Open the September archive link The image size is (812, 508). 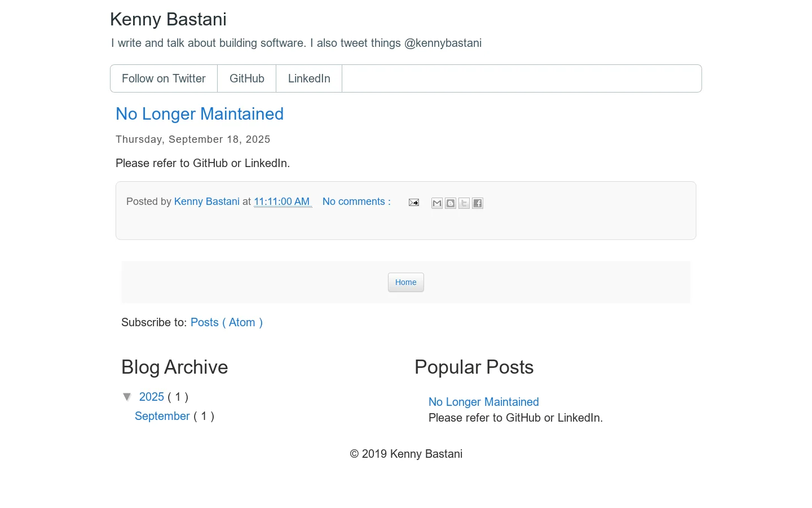(x=162, y=416)
